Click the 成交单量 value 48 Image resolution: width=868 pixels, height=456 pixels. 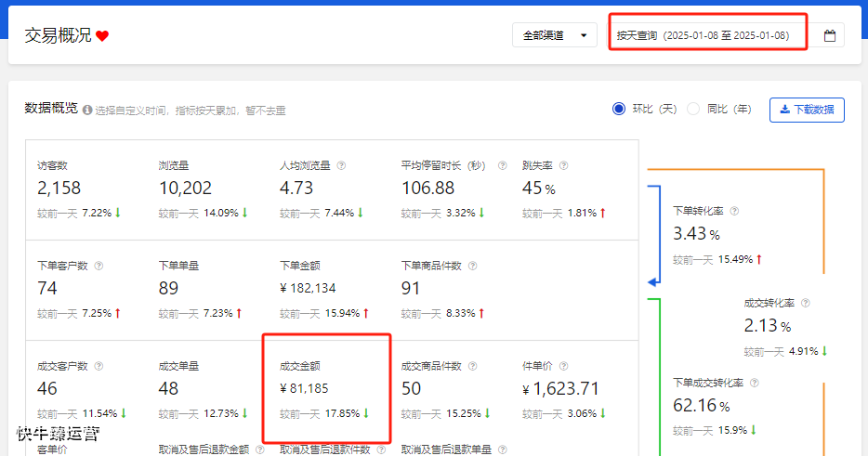pyautogui.click(x=168, y=388)
